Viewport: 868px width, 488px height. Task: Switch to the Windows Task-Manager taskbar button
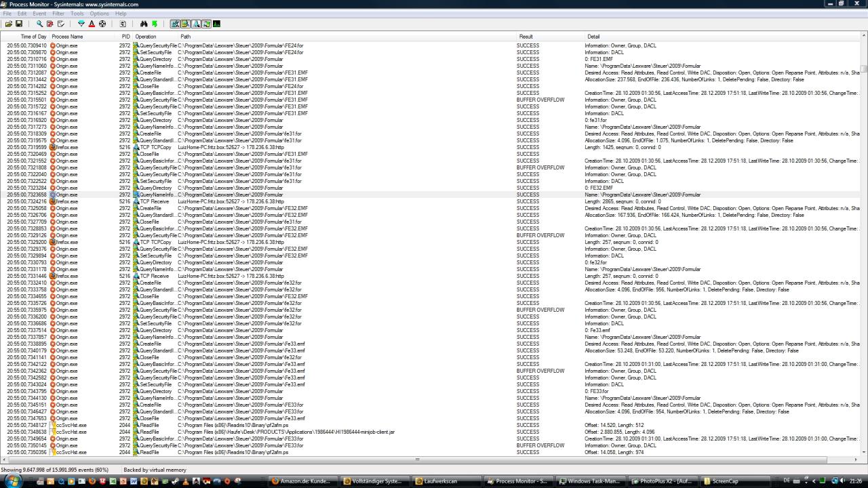589,481
